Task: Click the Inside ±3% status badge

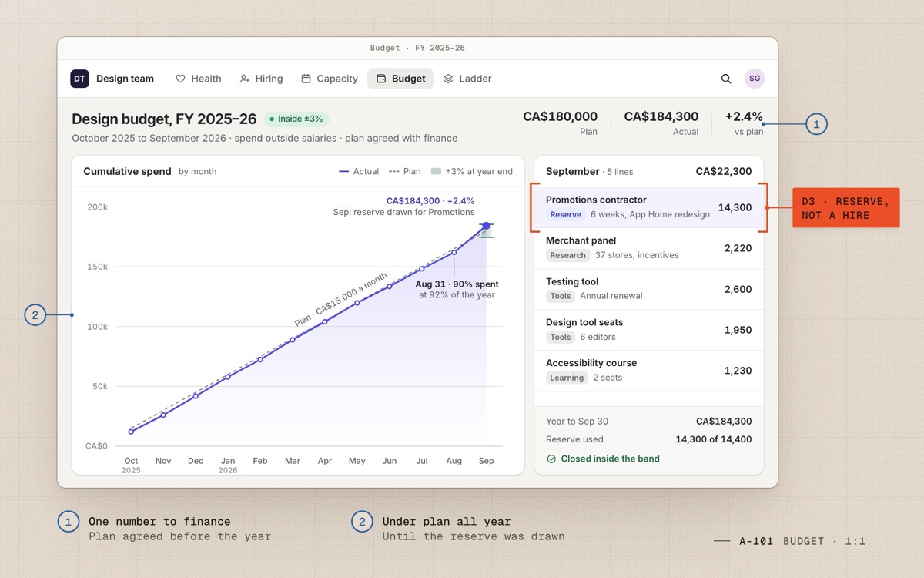Action: [296, 119]
